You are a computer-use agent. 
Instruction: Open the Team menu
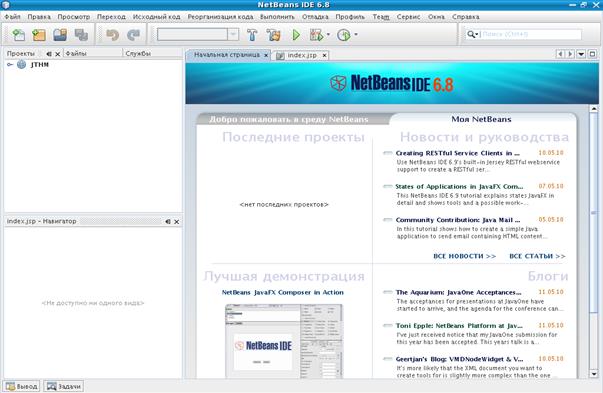point(381,17)
